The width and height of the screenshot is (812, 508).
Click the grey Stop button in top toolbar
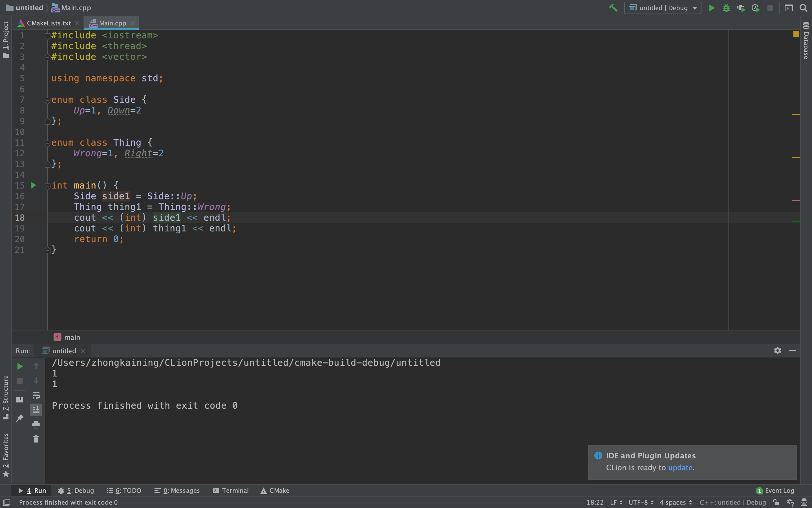click(x=770, y=8)
